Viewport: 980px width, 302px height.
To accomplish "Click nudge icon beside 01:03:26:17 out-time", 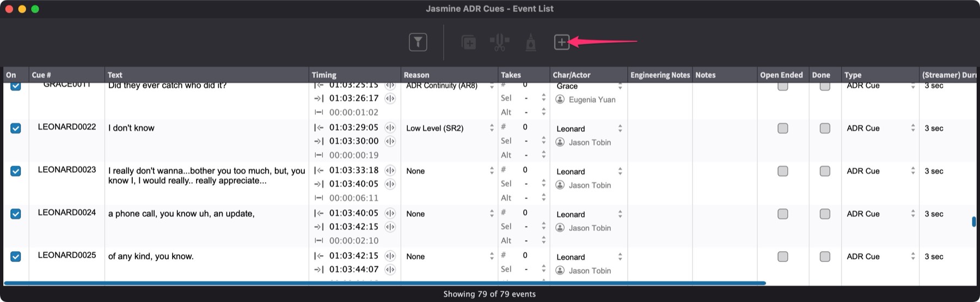I will click(390, 99).
